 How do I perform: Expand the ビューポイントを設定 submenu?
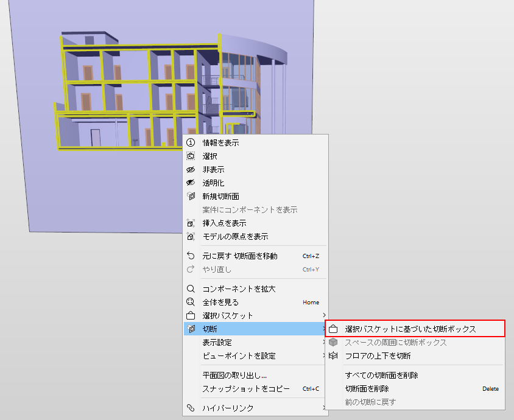point(256,356)
